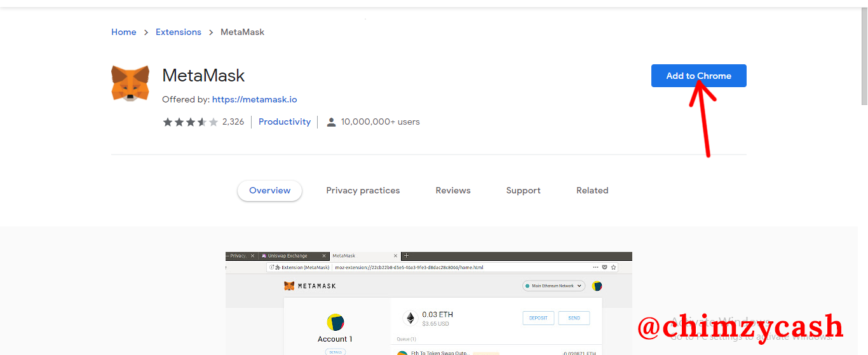Open the Productivity category link
This screenshot has width=868, height=355.
click(285, 122)
